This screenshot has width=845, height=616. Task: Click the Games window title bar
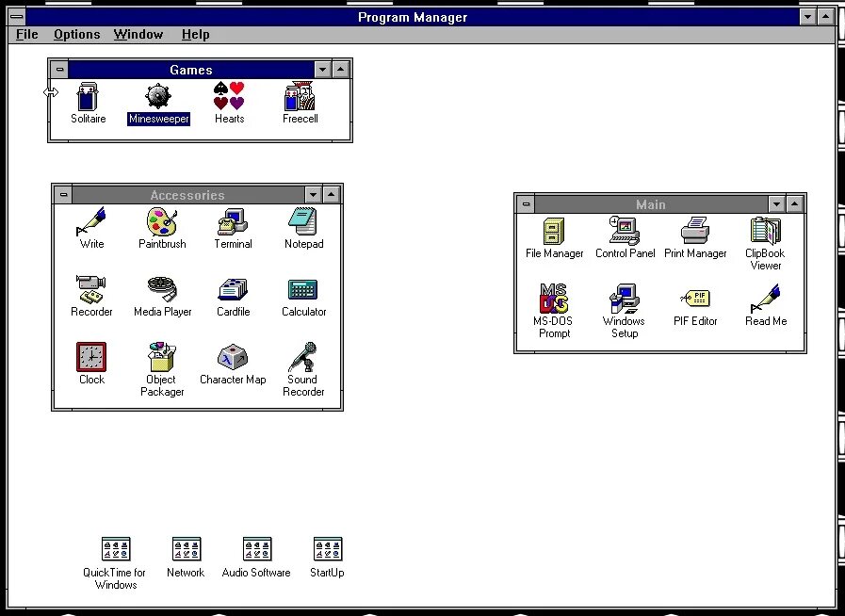pyautogui.click(x=191, y=70)
